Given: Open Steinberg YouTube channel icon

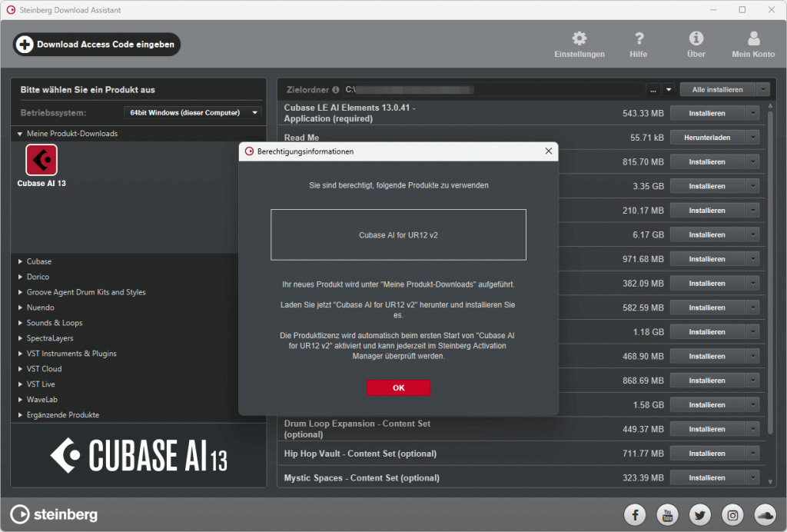Looking at the screenshot, I should pyautogui.click(x=668, y=514).
